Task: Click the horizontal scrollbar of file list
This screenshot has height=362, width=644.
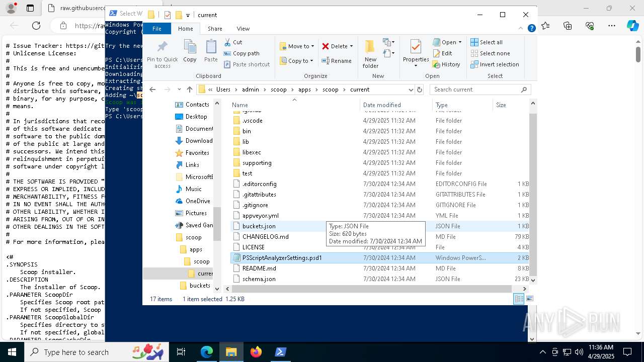Action: 372,289
